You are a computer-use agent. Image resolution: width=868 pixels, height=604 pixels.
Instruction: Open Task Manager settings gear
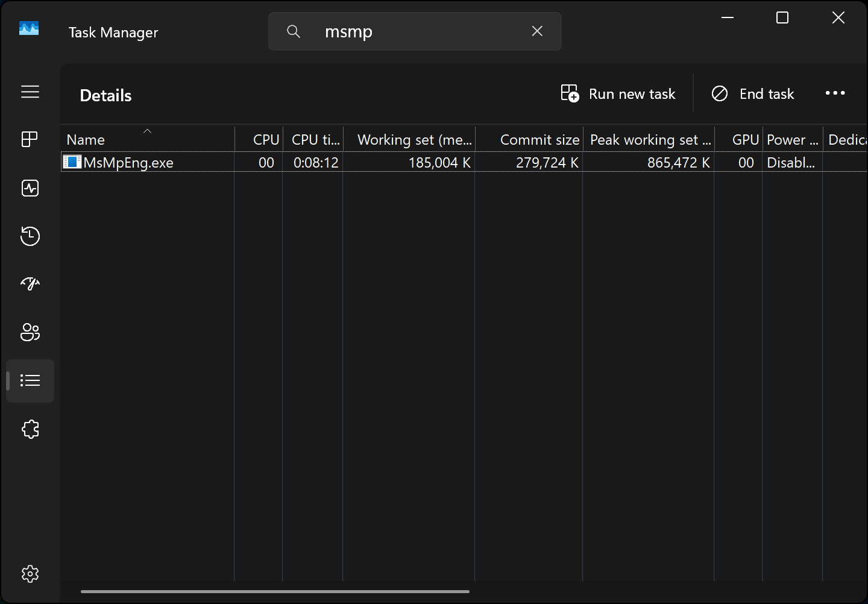pos(30,574)
